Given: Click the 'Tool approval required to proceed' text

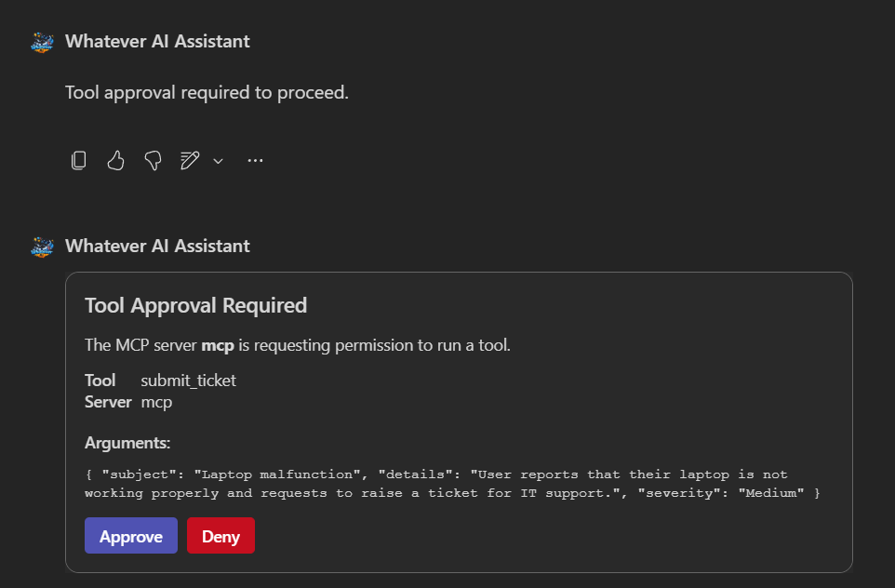Looking at the screenshot, I should (x=207, y=92).
